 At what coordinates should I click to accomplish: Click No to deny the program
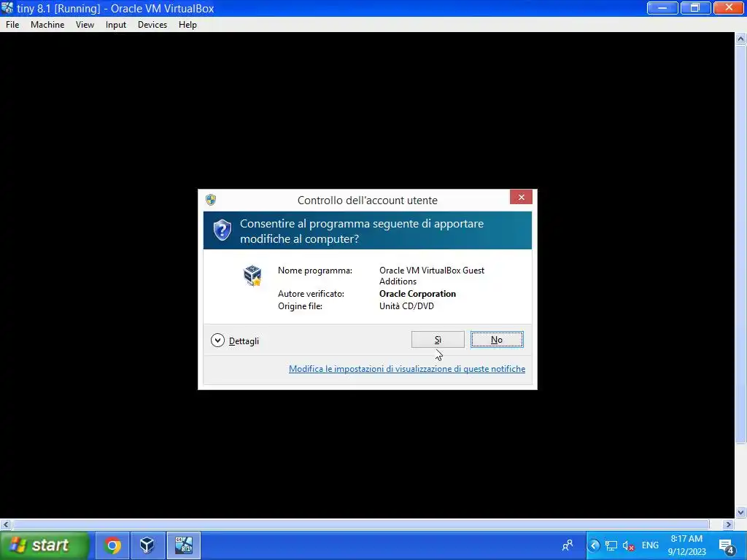pyautogui.click(x=497, y=340)
